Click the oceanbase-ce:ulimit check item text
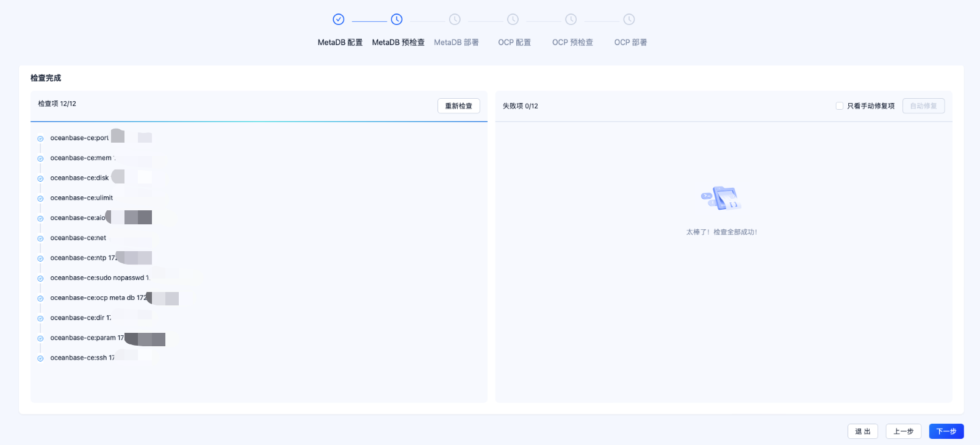This screenshot has height=445, width=980. point(82,198)
